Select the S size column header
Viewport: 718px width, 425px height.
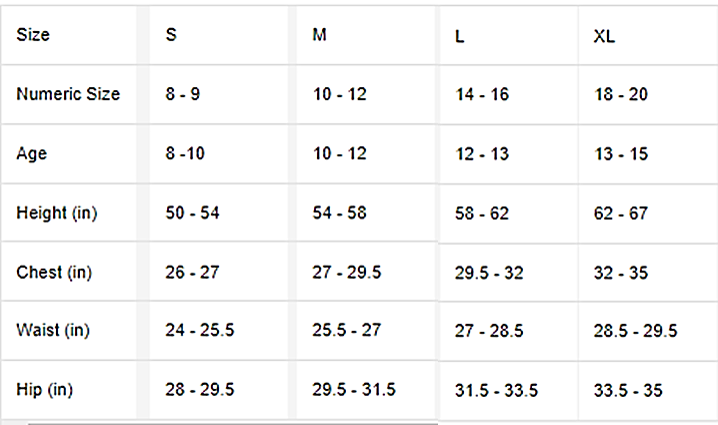(171, 35)
